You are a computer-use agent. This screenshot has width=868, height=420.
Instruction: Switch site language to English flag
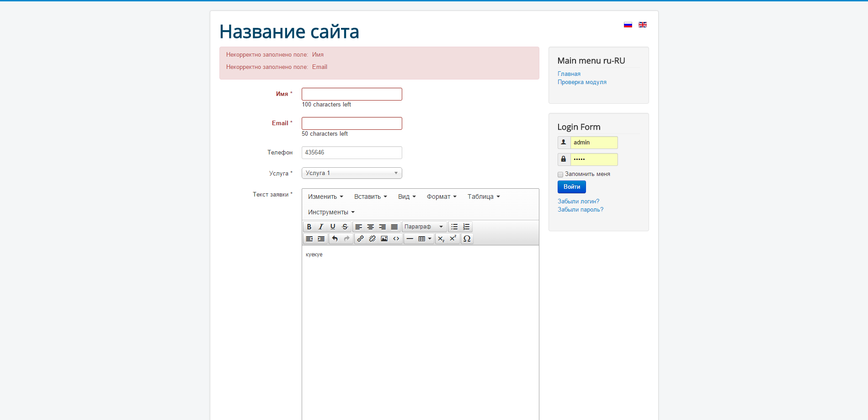click(643, 25)
